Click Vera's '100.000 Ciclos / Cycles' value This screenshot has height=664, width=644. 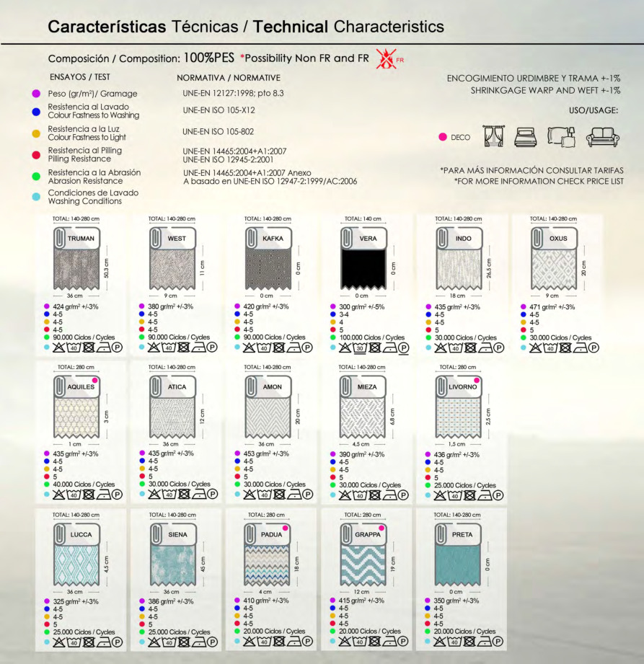(371, 337)
